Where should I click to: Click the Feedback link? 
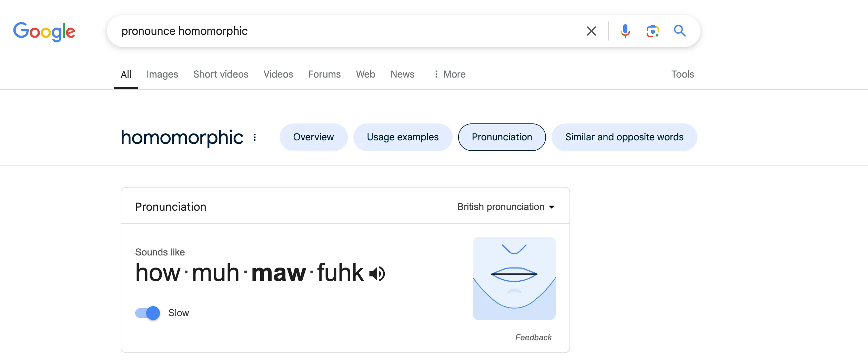pyautogui.click(x=533, y=337)
